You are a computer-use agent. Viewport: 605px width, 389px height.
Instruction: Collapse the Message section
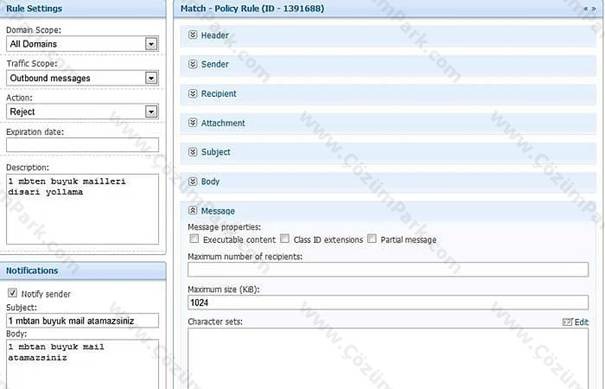tap(193, 211)
